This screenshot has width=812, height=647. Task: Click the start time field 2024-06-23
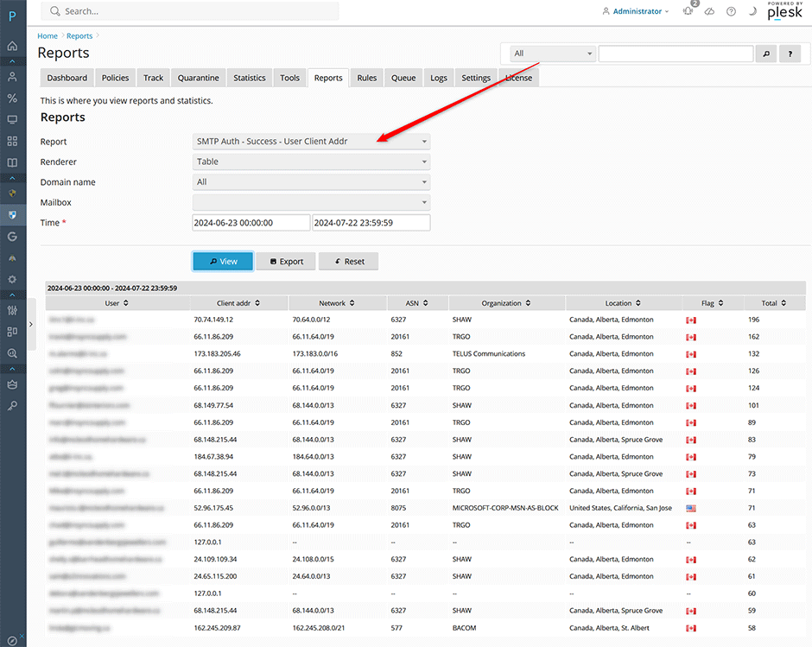click(251, 223)
